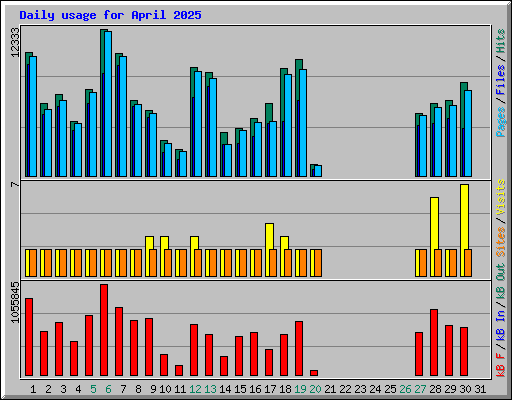Select the cyan pages bar for day 30

click(468, 133)
